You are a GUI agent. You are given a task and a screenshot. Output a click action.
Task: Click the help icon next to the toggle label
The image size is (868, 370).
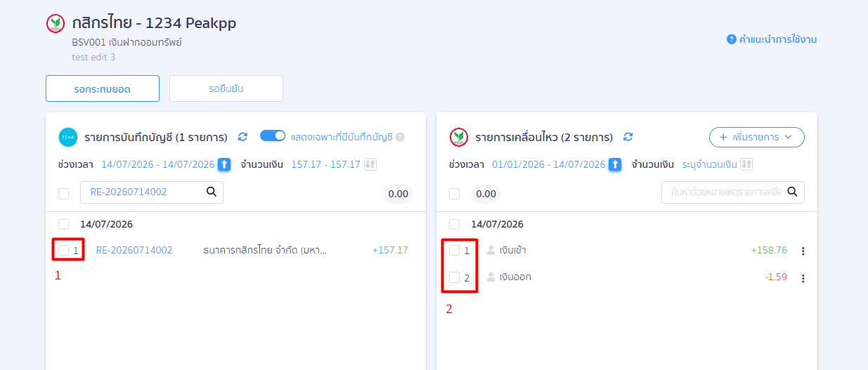(x=400, y=137)
